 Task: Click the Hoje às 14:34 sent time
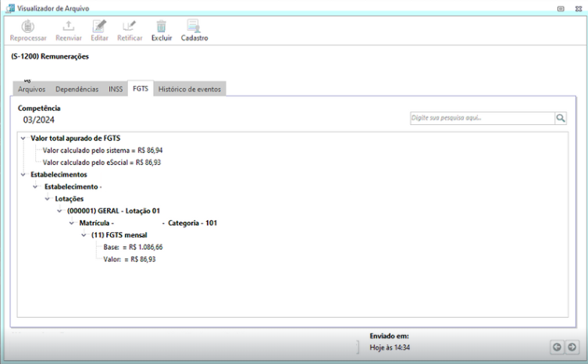(x=390, y=348)
